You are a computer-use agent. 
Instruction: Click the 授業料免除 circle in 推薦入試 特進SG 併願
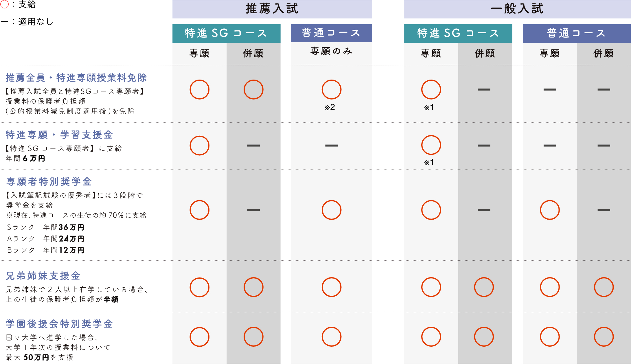pyautogui.click(x=253, y=89)
